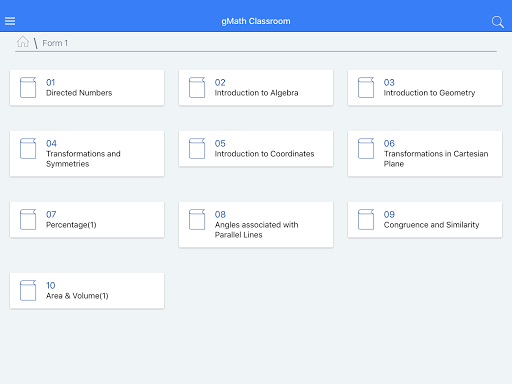
Task: Click the book icon for Introduction to Coordinates
Action: (x=197, y=149)
